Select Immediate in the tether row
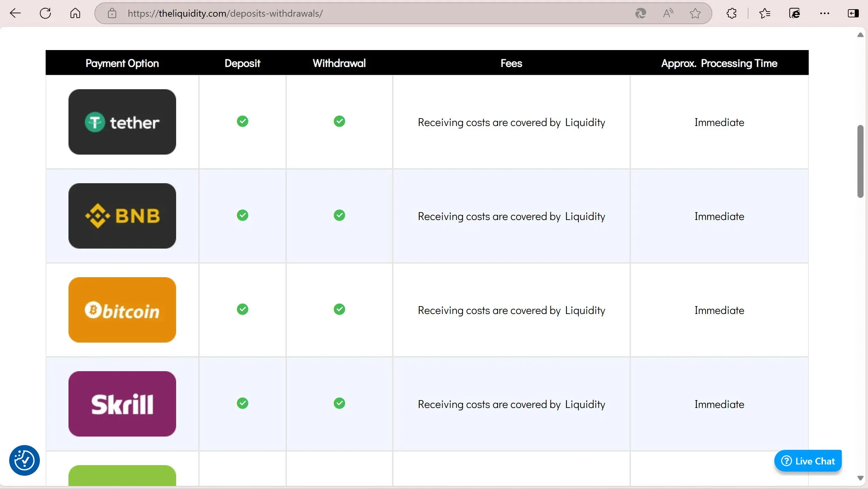868x489 pixels. pyautogui.click(x=719, y=123)
